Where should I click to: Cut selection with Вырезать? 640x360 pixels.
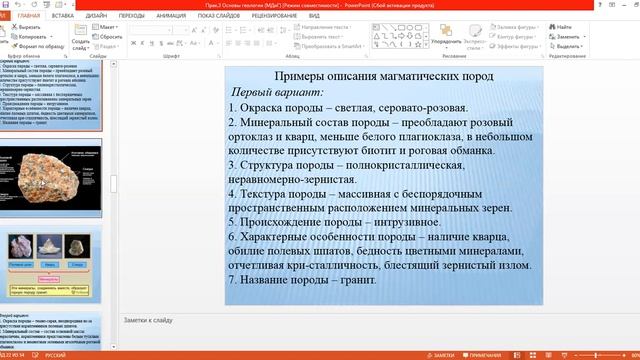tap(26, 27)
